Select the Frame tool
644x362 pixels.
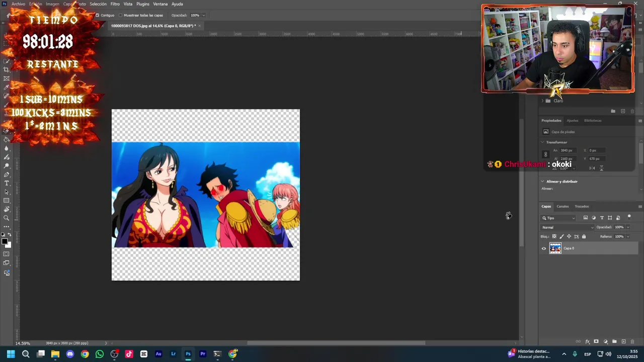pos(7,78)
